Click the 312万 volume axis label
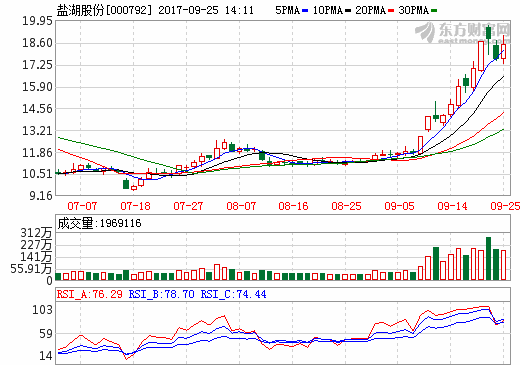 (36, 233)
